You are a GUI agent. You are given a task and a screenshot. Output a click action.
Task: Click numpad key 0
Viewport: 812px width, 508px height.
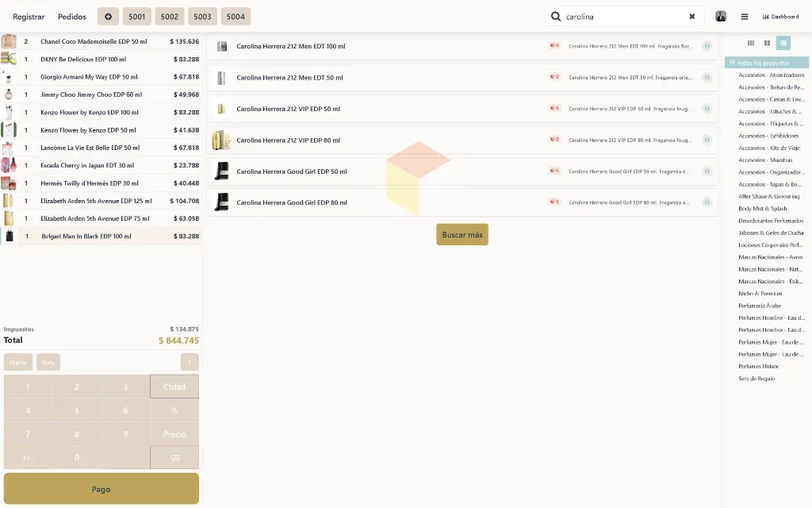[x=77, y=458]
